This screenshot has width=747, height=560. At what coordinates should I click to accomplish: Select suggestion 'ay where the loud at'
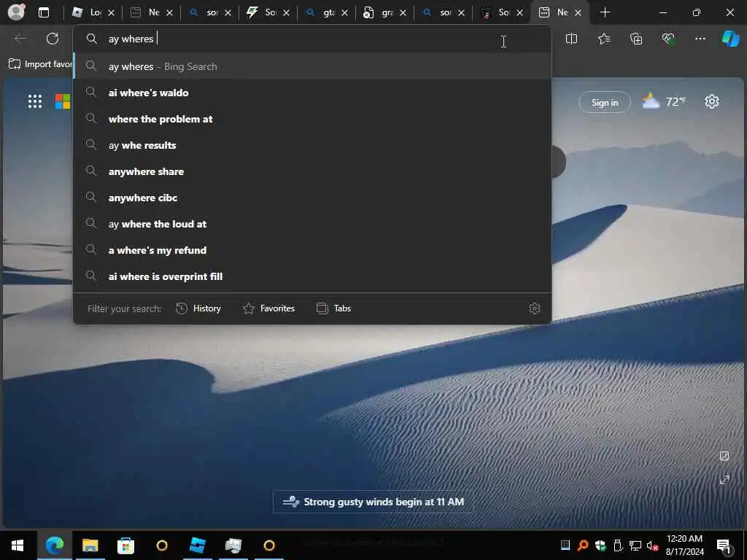(x=312, y=223)
